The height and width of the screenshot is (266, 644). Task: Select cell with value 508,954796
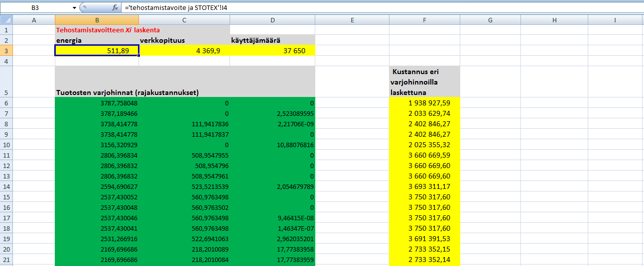click(184, 166)
